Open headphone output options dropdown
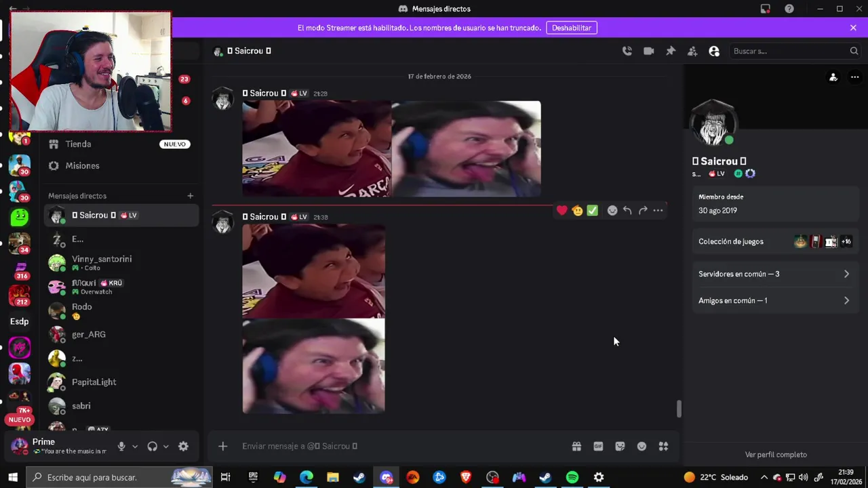Viewport: 868px width, 488px height. point(166,446)
